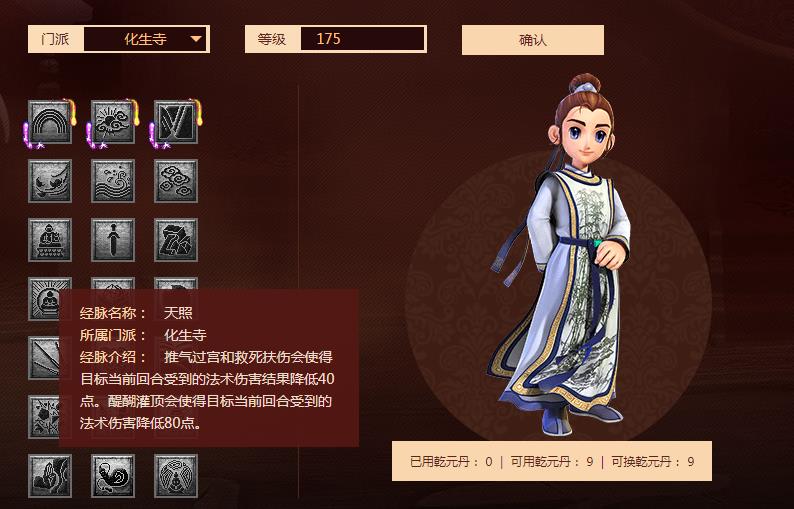Click the swirling clouds skill icon
This screenshot has width=794, height=509.
176,181
